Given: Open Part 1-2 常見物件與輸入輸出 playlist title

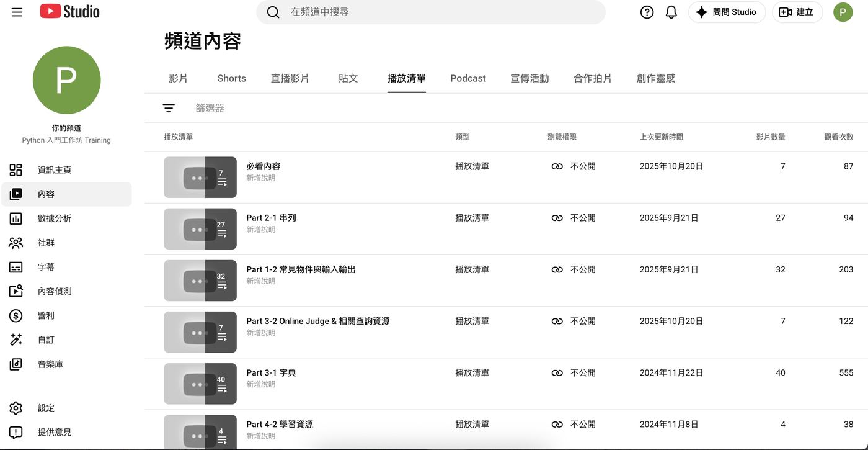Looking at the screenshot, I should pyautogui.click(x=301, y=269).
